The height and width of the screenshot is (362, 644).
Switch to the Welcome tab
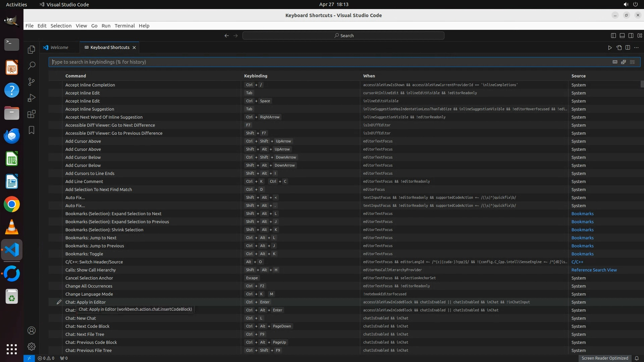[x=59, y=48]
